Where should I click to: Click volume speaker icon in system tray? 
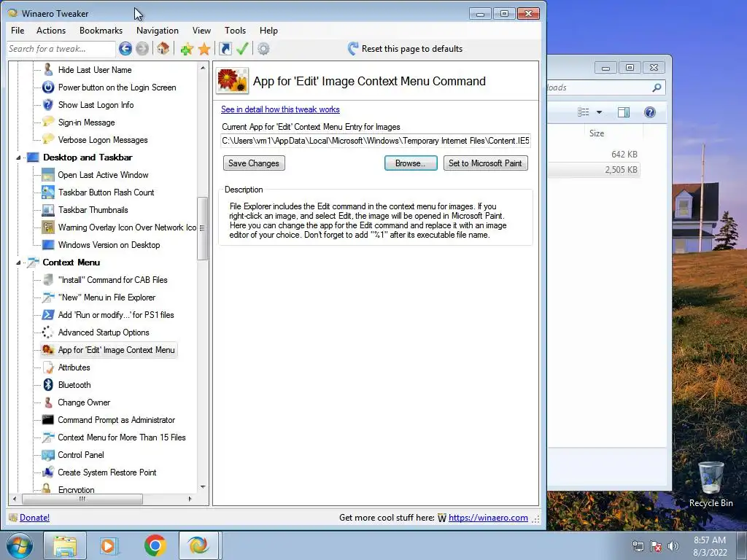673,546
